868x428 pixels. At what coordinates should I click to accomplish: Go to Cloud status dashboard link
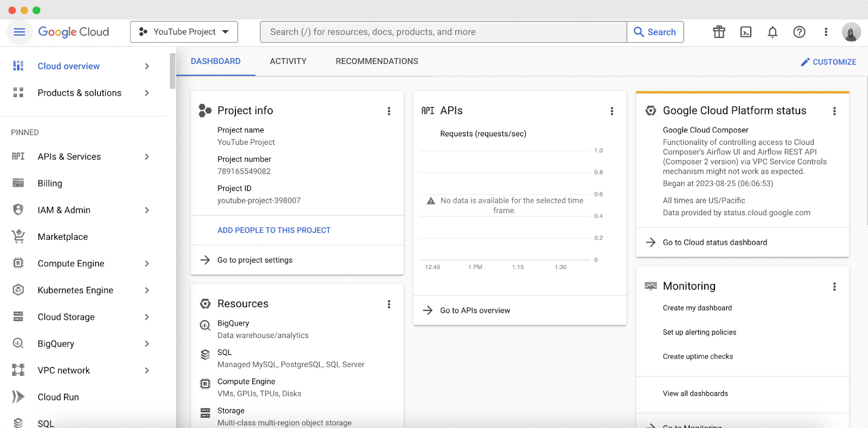[715, 242]
